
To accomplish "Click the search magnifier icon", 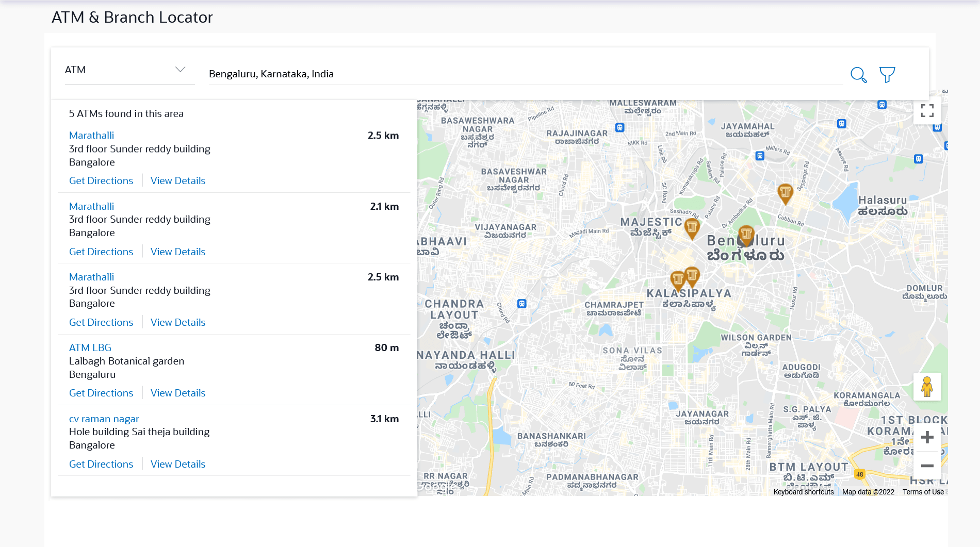I will click(858, 75).
